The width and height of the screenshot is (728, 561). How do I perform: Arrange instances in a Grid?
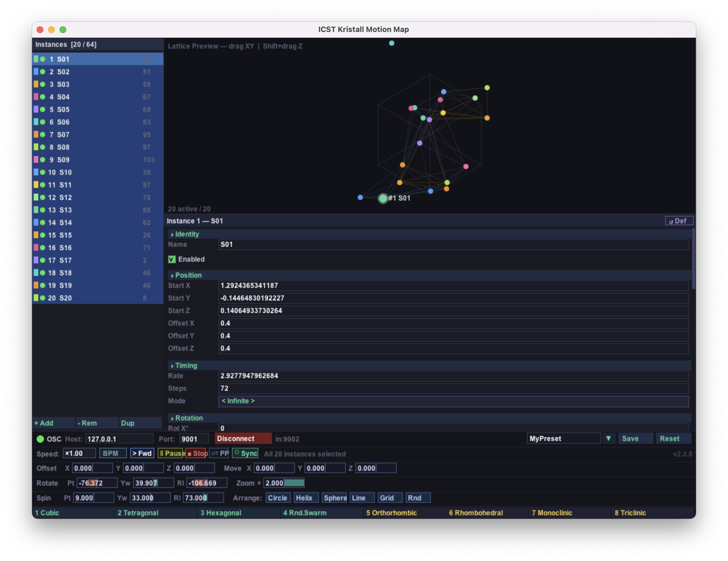[x=390, y=498]
